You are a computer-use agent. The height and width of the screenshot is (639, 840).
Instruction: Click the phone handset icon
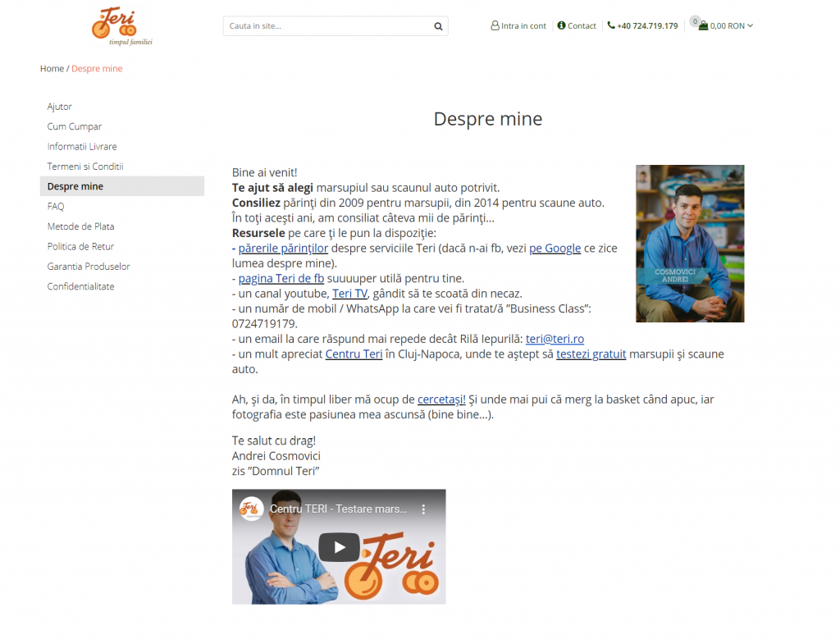[x=610, y=25]
